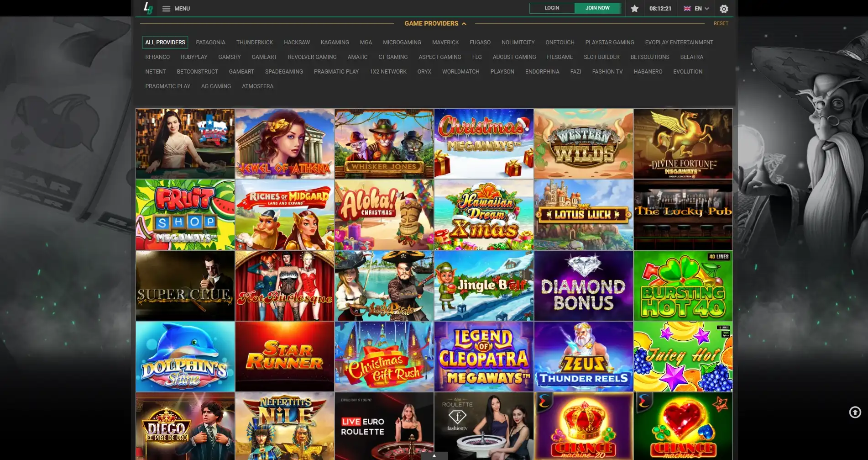Select the NetEnt provider tab
The height and width of the screenshot is (460, 868).
pos(155,72)
